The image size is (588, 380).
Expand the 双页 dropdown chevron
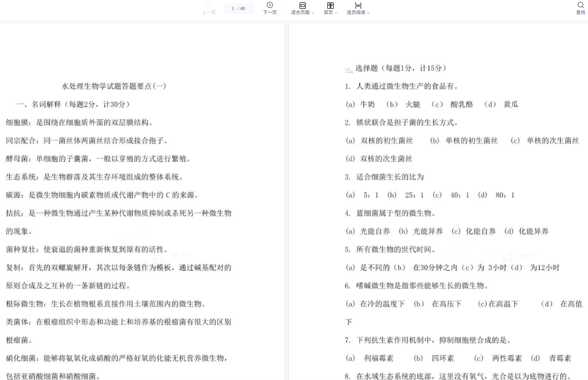tap(336, 13)
